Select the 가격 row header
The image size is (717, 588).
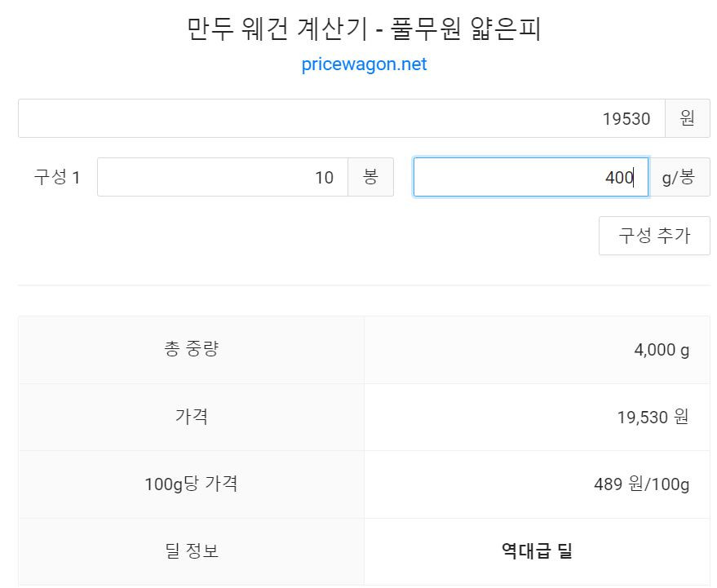[191, 417]
